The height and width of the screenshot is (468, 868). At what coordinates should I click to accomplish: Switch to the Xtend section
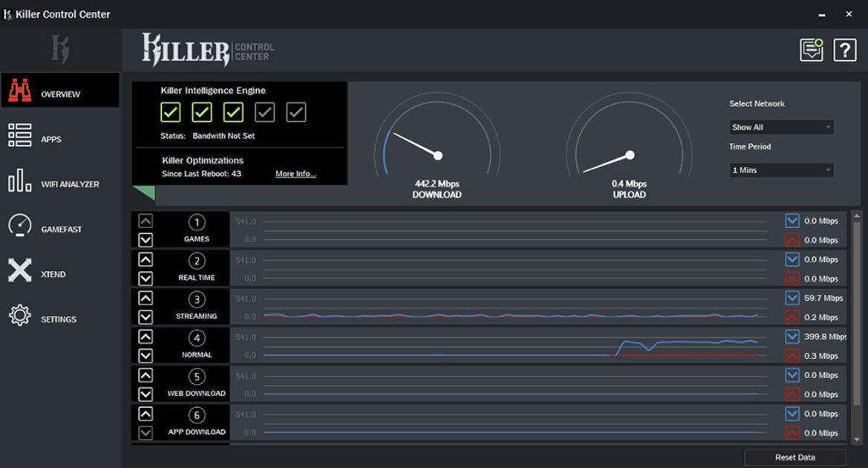coord(60,270)
